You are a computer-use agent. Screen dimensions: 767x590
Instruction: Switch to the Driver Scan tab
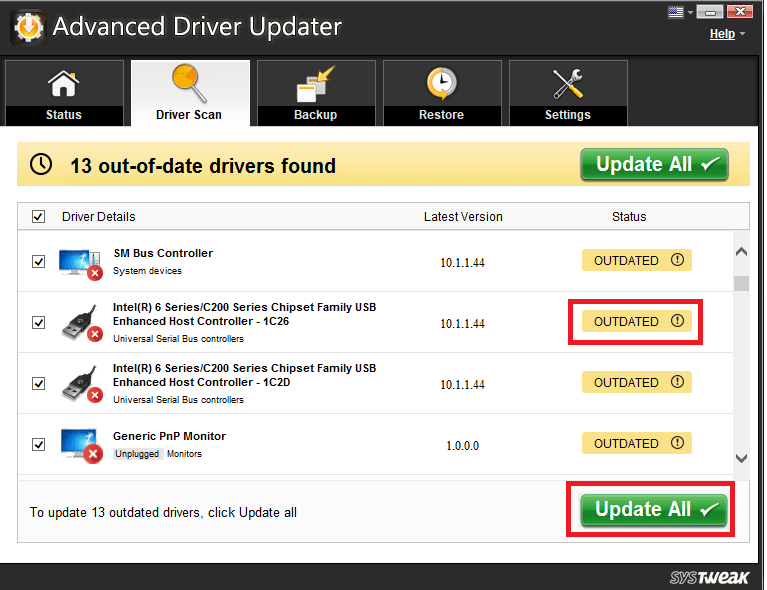(x=190, y=93)
